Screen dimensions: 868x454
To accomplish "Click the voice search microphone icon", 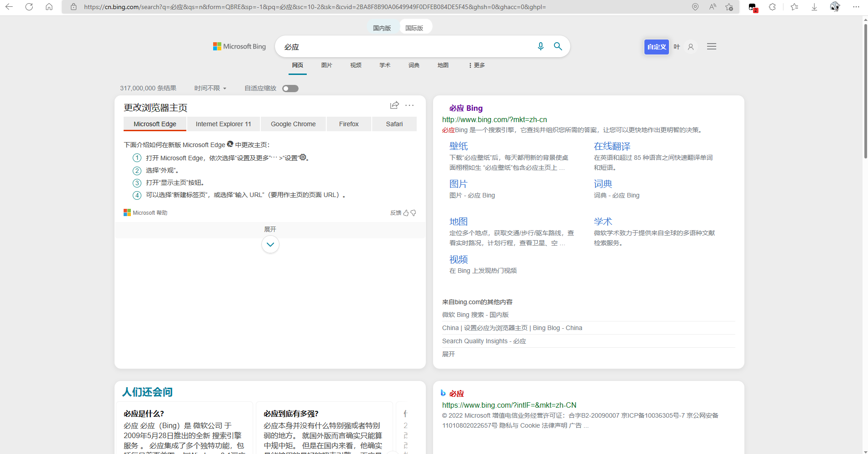I will click(541, 46).
